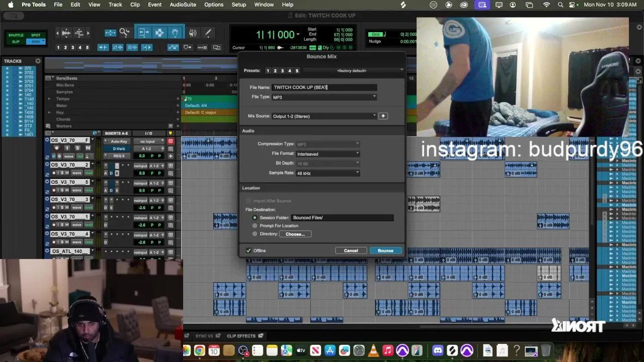The height and width of the screenshot is (362, 644).
Task: Open Google Chrome from the dock
Action: (200, 350)
